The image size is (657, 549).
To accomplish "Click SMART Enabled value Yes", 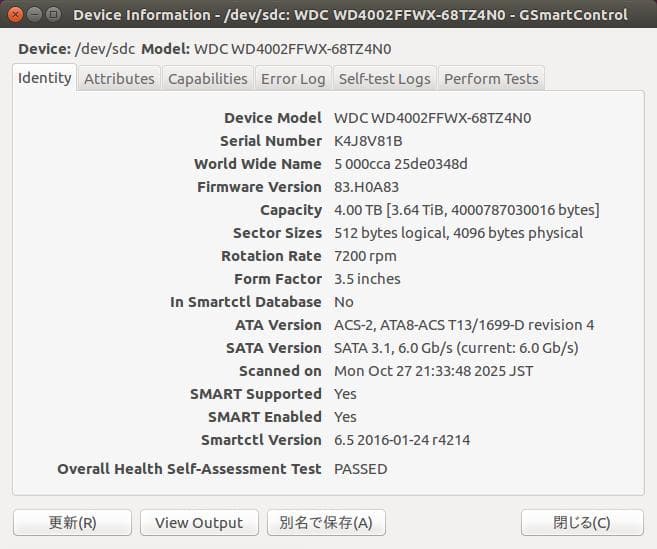I will (345, 417).
